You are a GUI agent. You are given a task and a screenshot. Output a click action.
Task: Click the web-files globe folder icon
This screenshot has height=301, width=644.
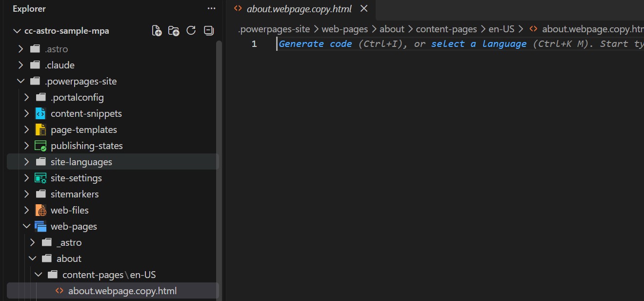[x=40, y=210]
